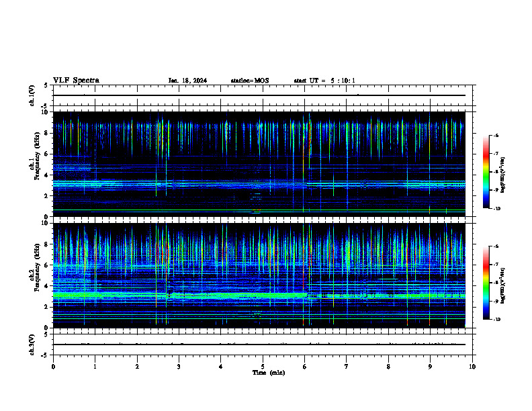This screenshot has height=411, width=532.
Task: Click time axis tick label "4"
Action: 221,367
